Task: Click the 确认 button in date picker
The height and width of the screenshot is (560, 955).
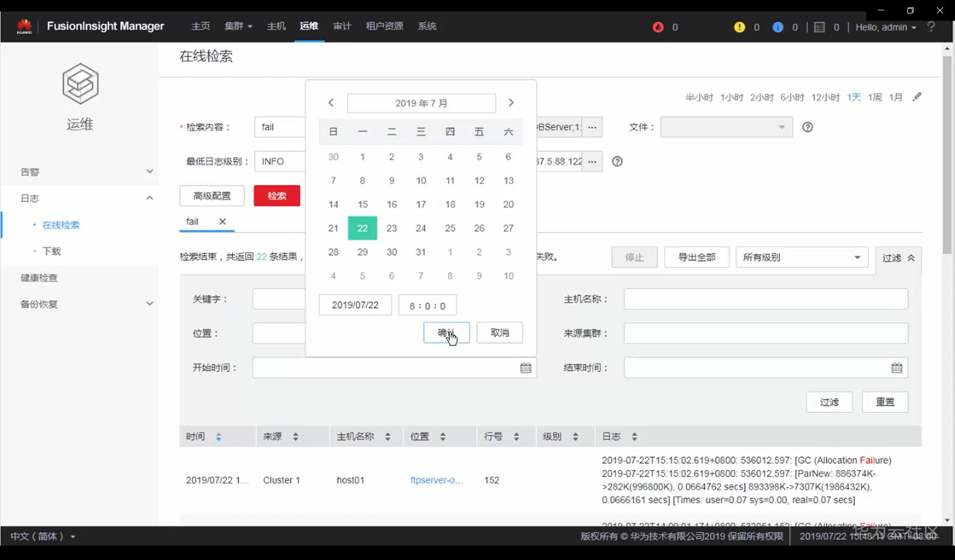Action: (446, 332)
